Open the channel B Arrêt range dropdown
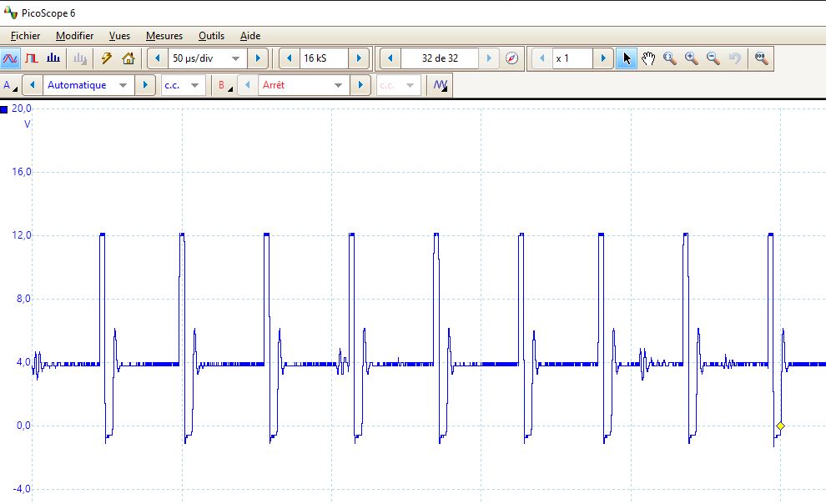This screenshot has width=826, height=504. coord(304,85)
